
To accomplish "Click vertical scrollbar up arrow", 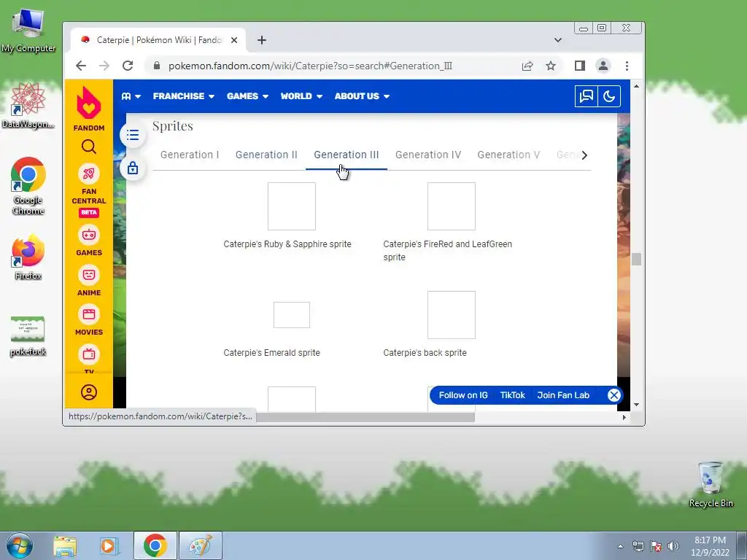I will (636, 86).
